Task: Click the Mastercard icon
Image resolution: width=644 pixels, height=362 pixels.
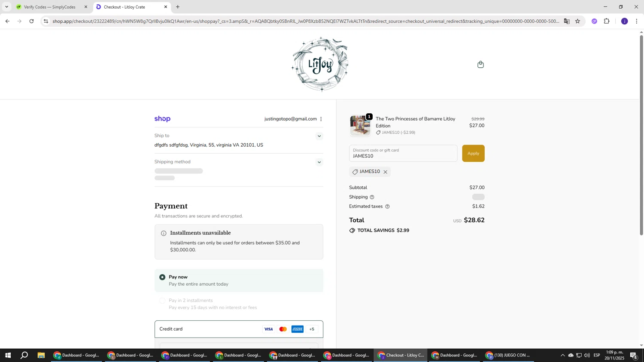Action: click(283, 329)
